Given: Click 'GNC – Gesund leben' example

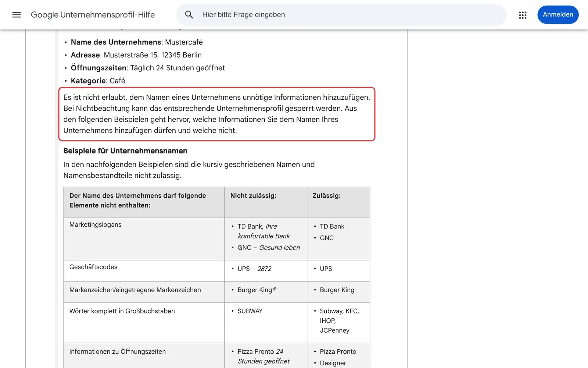Looking at the screenshot, I should pyautogui.click(x=269, y=248).
